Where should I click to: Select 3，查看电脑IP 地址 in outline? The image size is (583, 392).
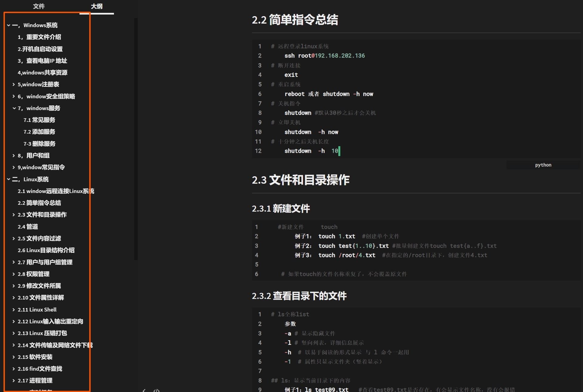42,61
